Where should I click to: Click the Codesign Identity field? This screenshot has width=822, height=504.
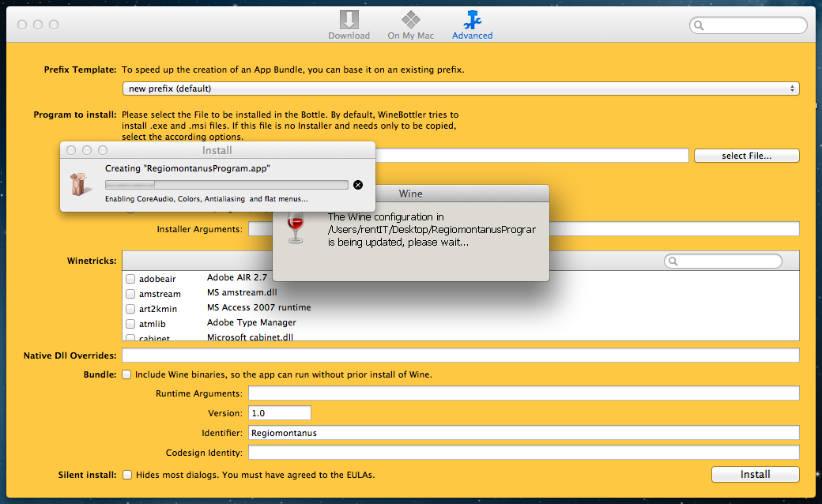coord(524,452)
